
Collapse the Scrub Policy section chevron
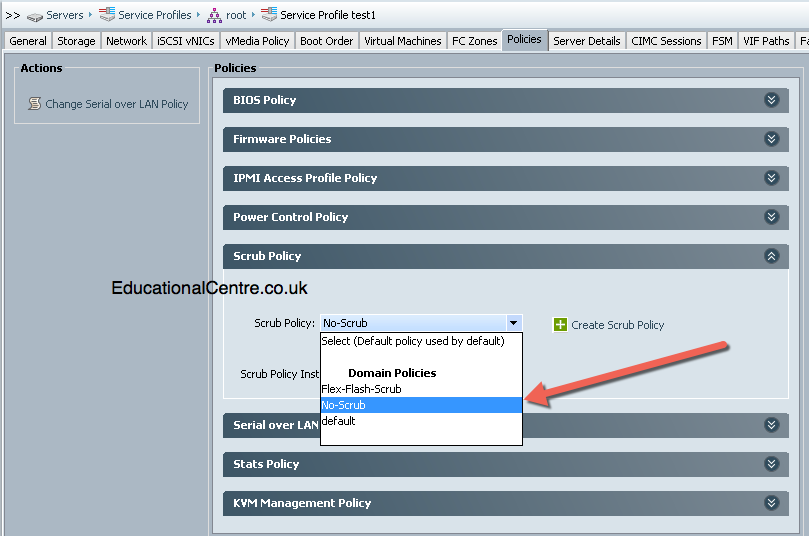[771, 256]
